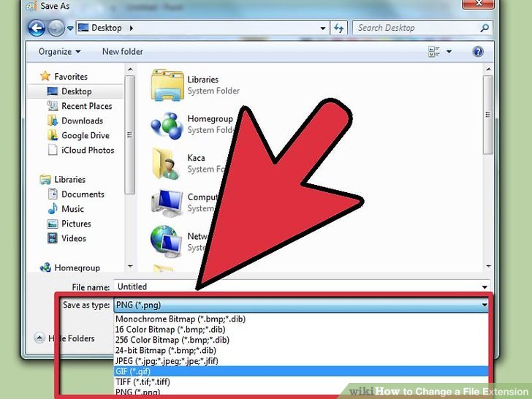Click the file list scrollbar up arrow
Image resolution: width=532 pixels, height=399 pixels.
pyautogui.click(x=489, y=69)
